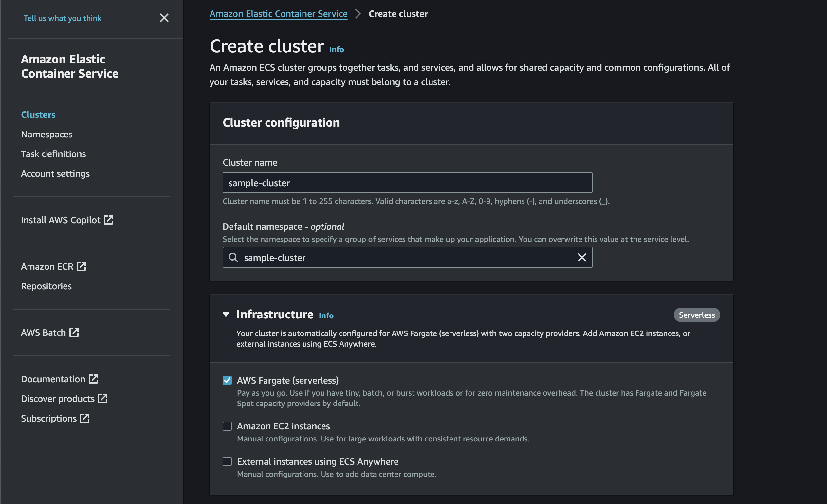Click Amazon Elastic Container Service breadcrumb
Viewport: 827px width, 504px height.
(x=278, y=14)
